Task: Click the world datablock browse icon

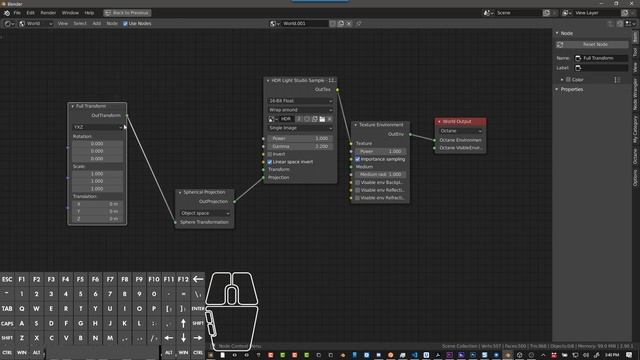Action: (x=275, y=24)
